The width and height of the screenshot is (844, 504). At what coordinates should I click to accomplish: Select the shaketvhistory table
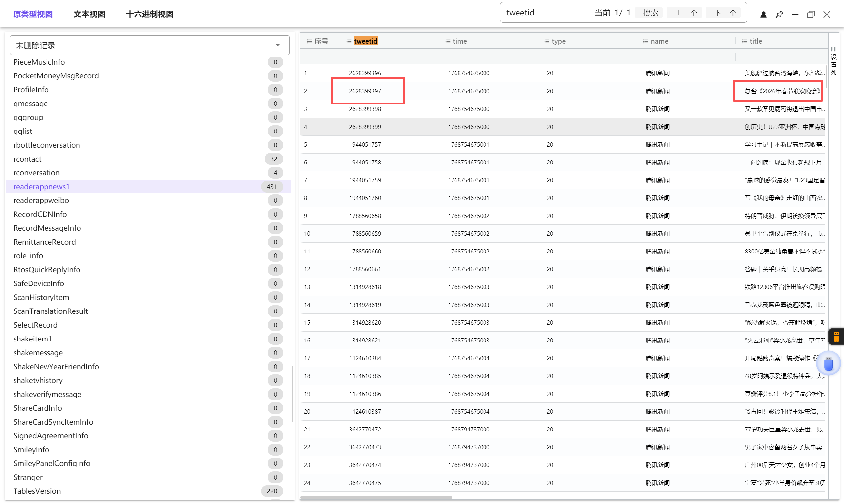[x=148, y=380]
